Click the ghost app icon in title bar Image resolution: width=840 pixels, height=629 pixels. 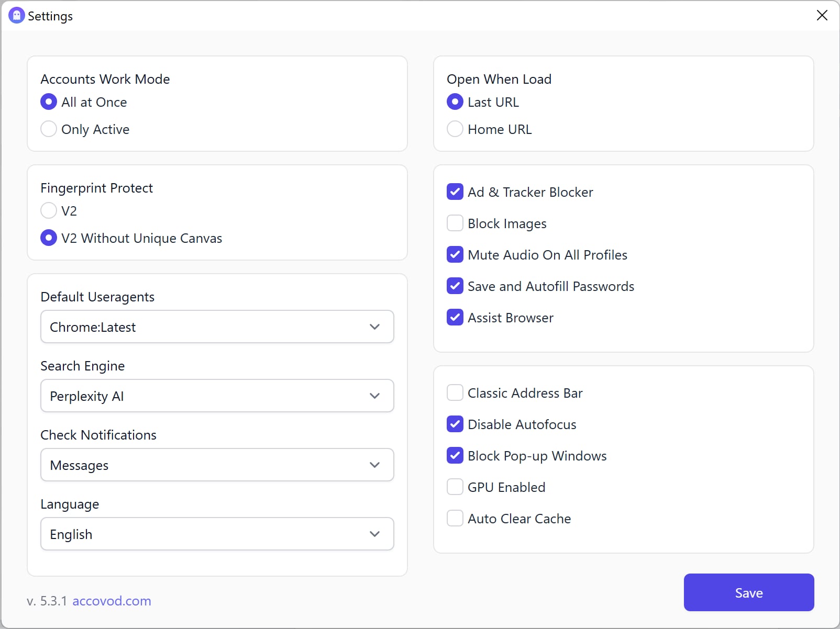click(x=17, y=16)
